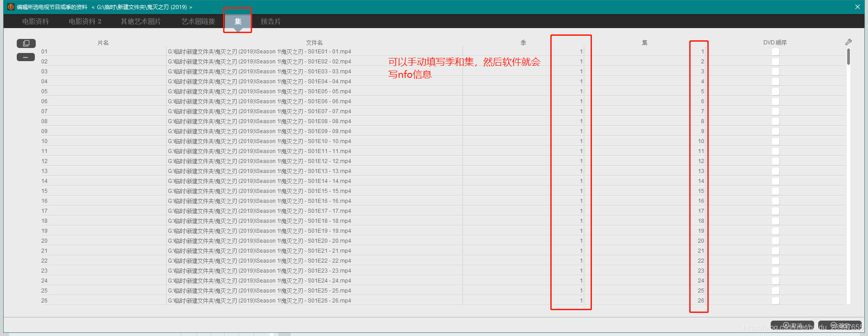868x336 pixels.
Task: Click the 集 episode column header
Action: pyautogui.click(x=645, y=43)
